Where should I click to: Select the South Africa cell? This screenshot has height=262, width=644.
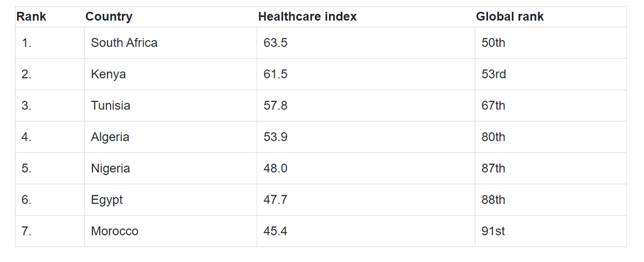(x=124, y=43)
